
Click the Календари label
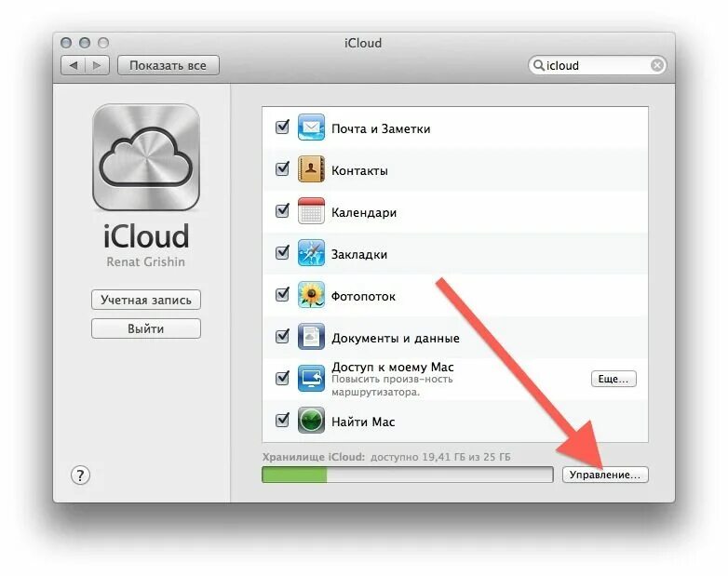[364, 212]
